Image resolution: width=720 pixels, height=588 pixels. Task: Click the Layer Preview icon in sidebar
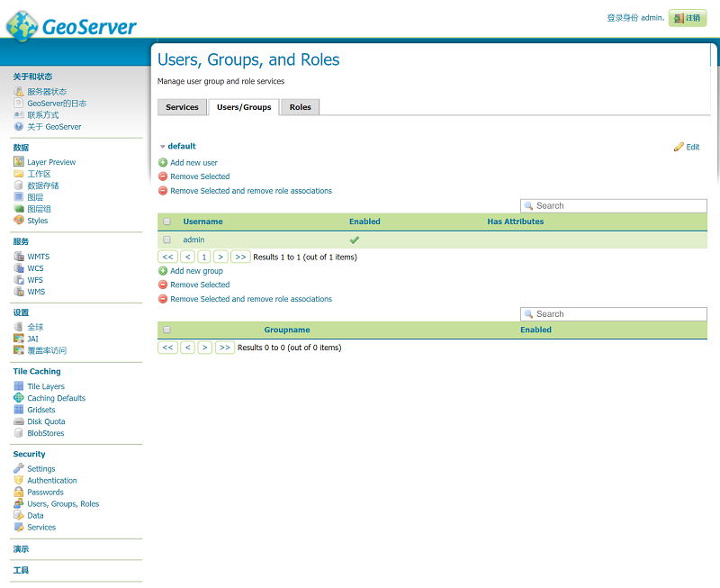[19, 162]
